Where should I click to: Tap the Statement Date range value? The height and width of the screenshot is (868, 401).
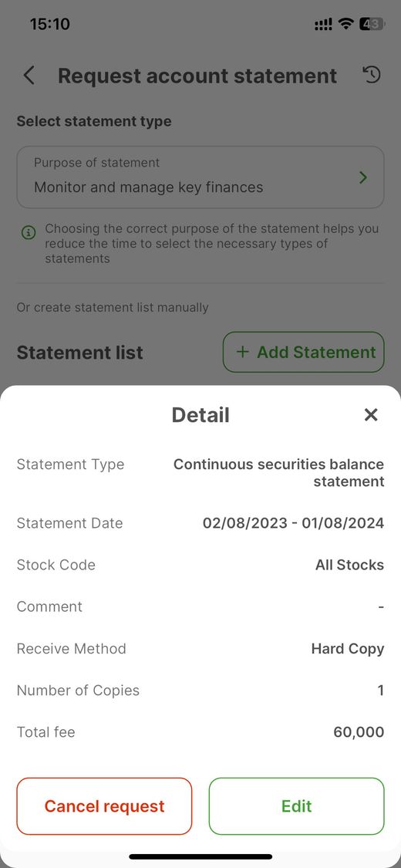[293, 523]
